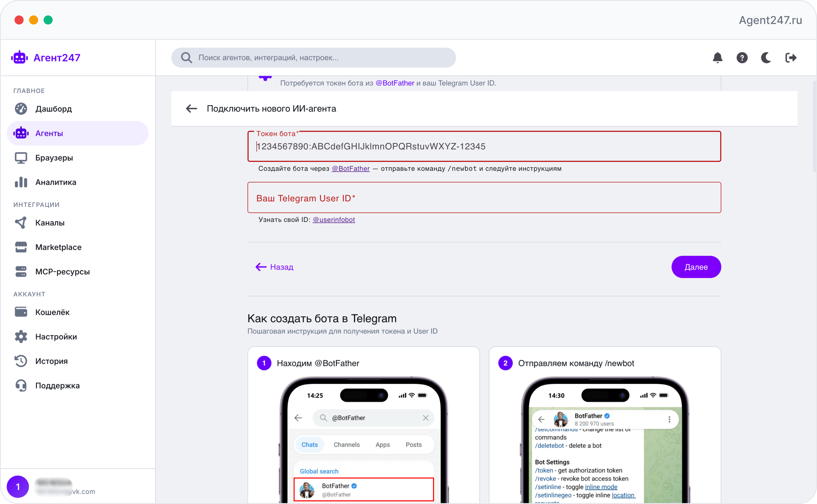
Task: Click the Агенты robot icon in sidebar
Action: pos(21,133)
